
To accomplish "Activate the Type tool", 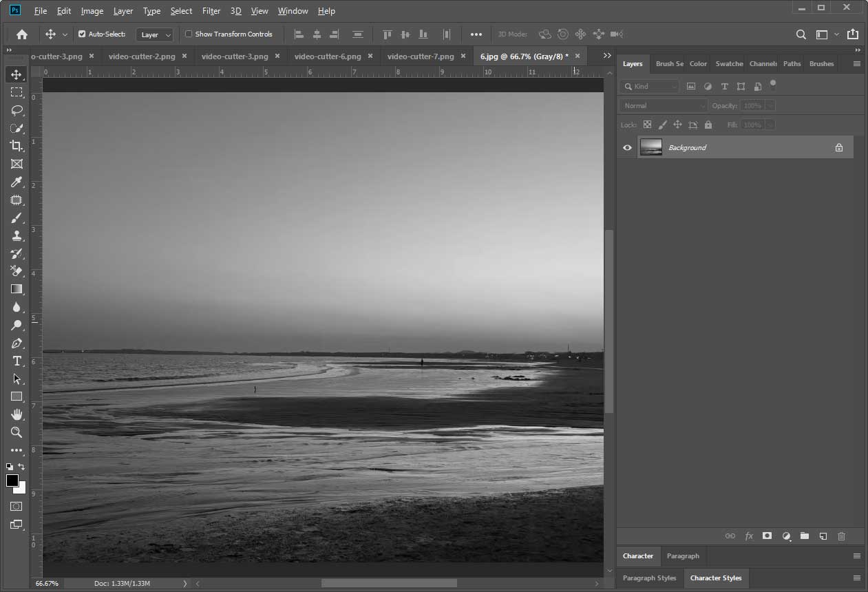I will click(17, 361).
